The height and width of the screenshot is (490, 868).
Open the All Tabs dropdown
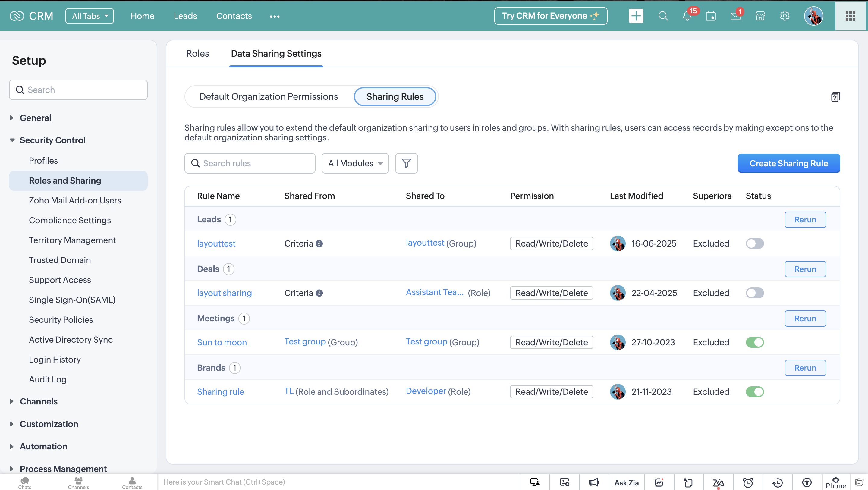point(90,16)
